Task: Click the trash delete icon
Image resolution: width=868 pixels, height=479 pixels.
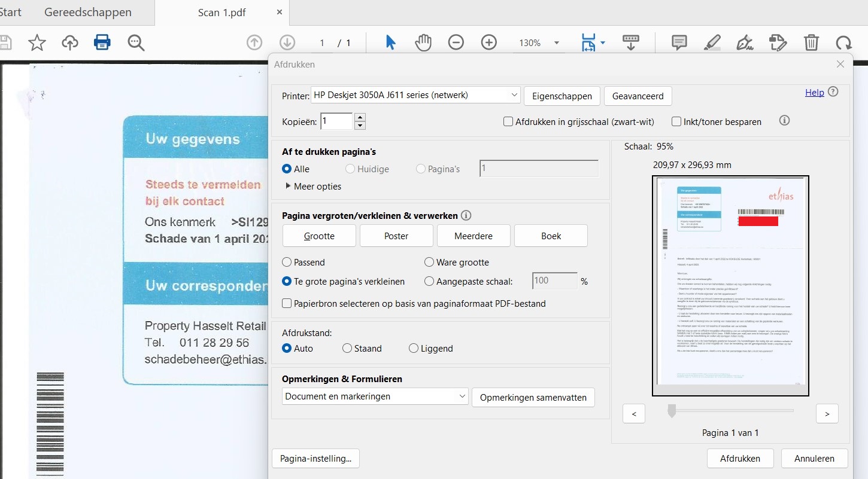Action: click(x=811, y=42)
